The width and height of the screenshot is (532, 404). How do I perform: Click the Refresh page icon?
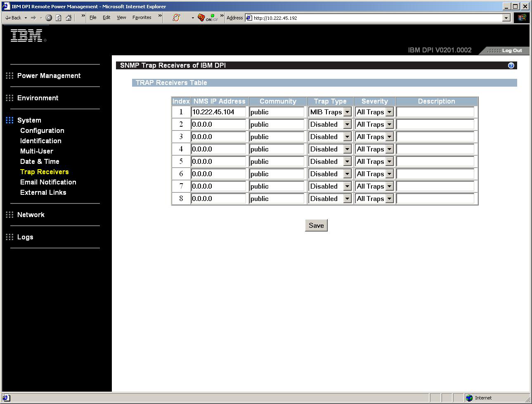pos(59,18)
